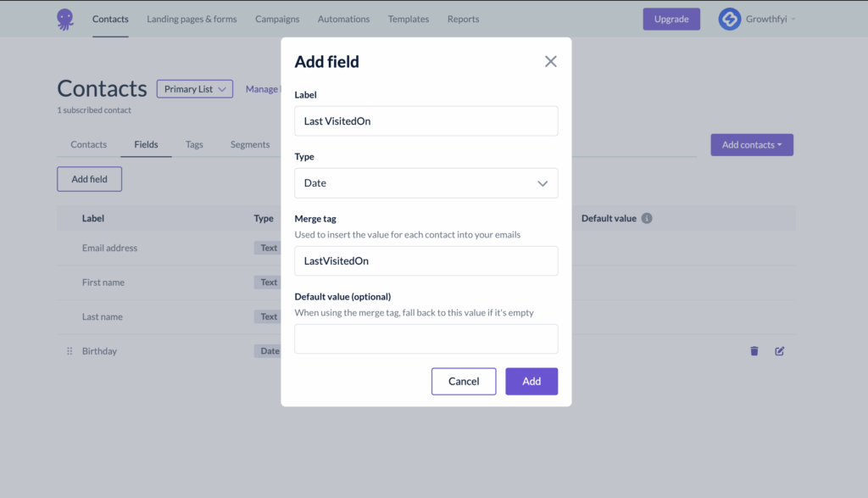Viewport: 868px width, 498px height.
Task: Click the Label input field
Action: tap(426, 121)
